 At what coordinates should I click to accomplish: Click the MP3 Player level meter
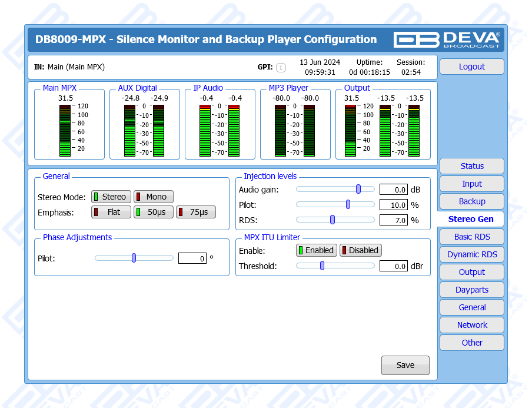tap(295, 130)
